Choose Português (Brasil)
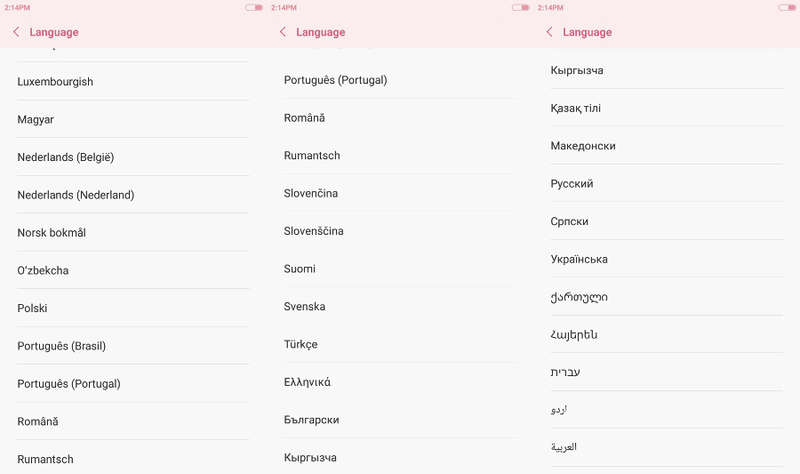 click(x=133, y=346)
